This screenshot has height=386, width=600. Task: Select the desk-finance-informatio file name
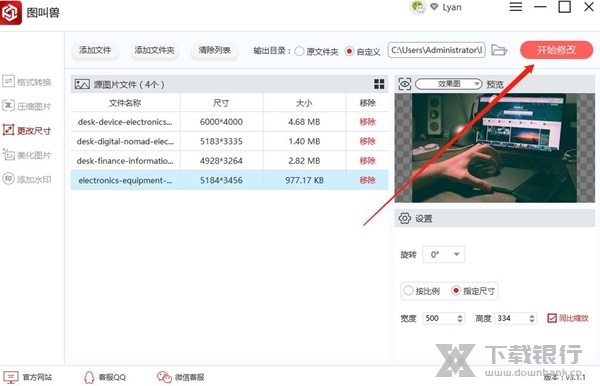(125, 161)
